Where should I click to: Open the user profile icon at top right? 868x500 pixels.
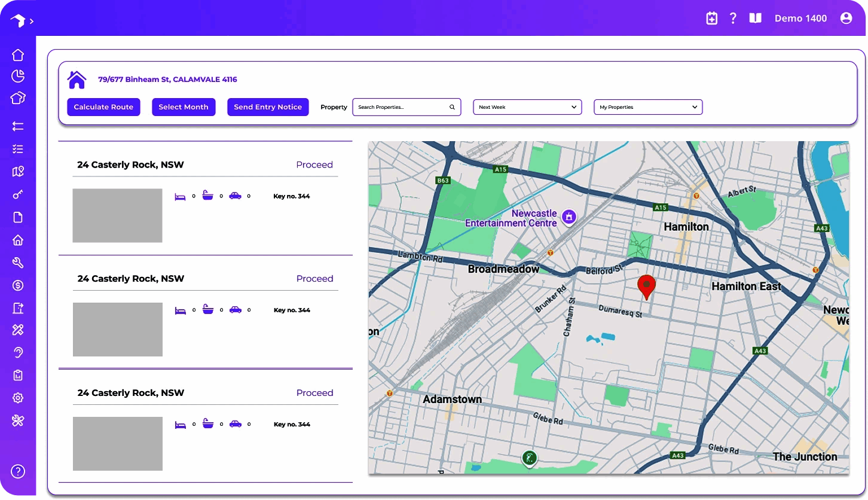coord(846,18)
